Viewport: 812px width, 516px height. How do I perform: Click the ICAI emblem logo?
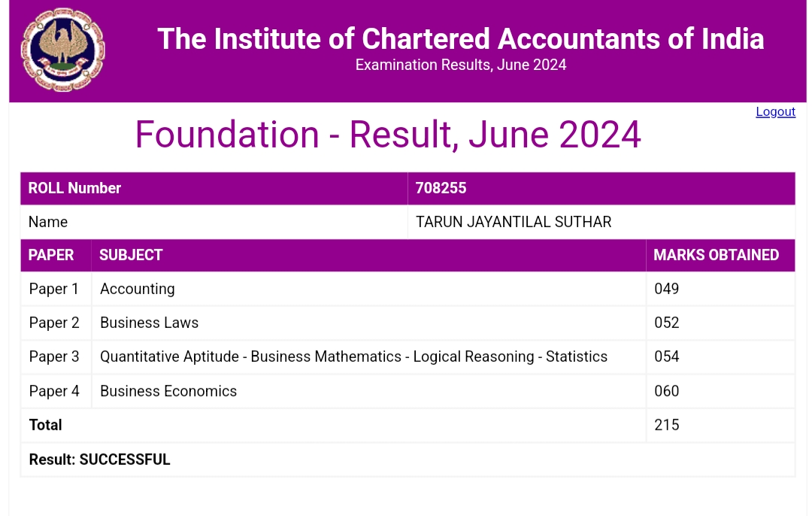(x=62, y=50)
